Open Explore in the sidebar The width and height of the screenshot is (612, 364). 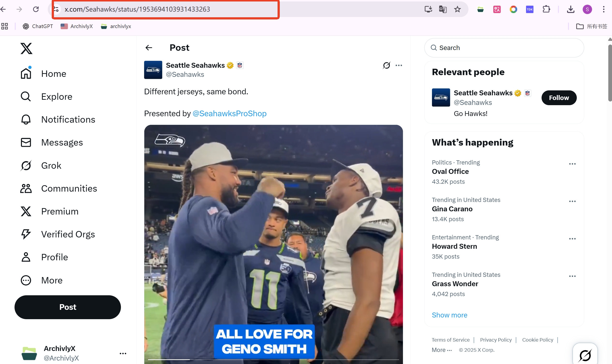(x=46, y=97)
